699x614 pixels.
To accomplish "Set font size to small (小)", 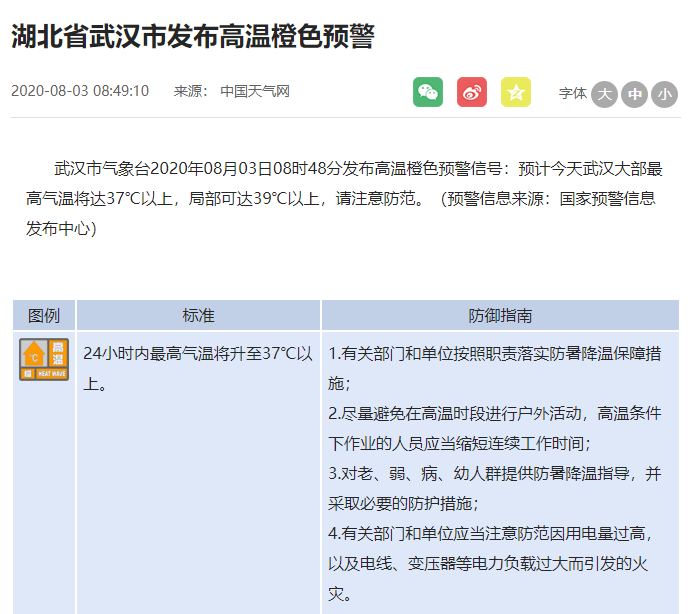I will coord(664,94).
